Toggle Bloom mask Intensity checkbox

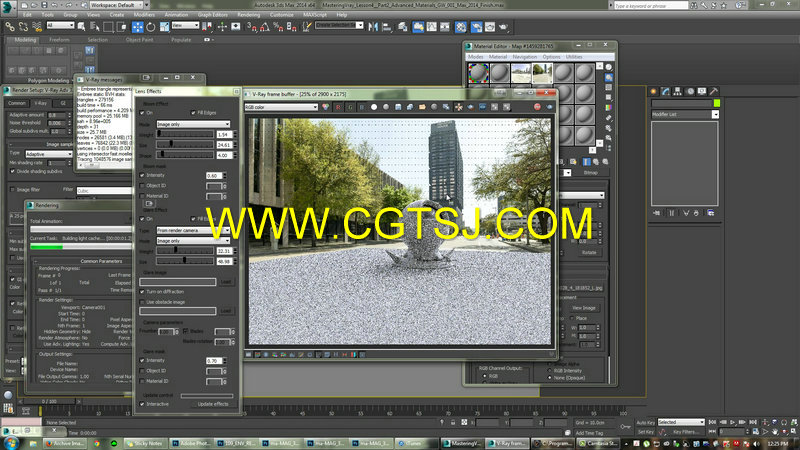(142, 175)
